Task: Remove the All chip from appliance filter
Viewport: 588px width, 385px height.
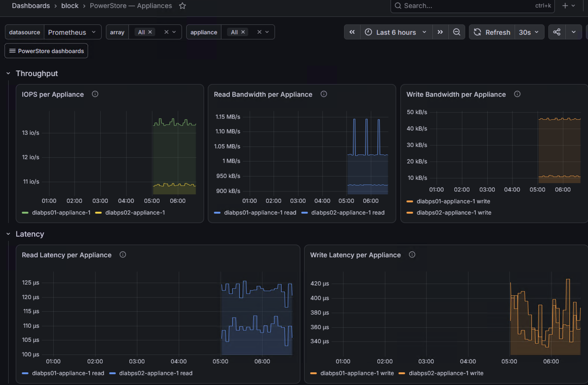Action: (x=243, y=32)
